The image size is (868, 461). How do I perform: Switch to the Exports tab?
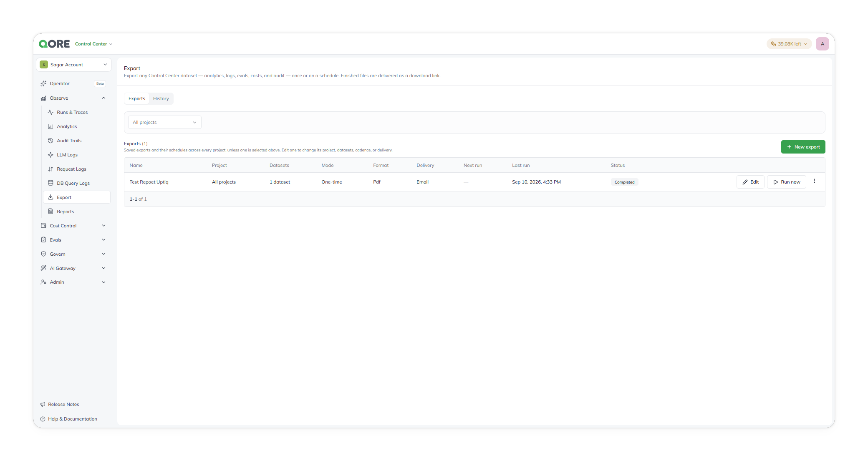click(137, 98)
